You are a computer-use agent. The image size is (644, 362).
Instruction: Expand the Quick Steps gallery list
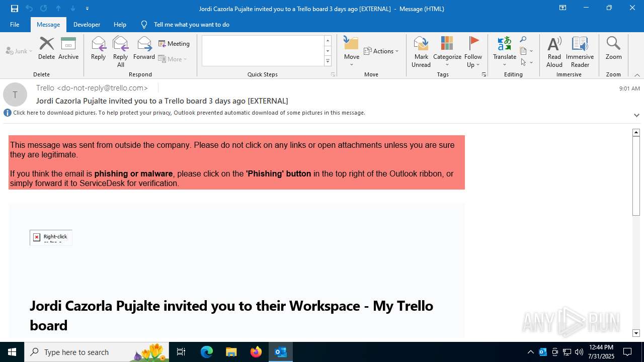(328, 61)
